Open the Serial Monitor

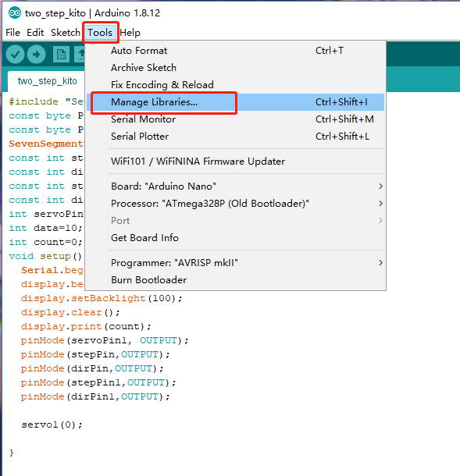[x=236, y=119]
